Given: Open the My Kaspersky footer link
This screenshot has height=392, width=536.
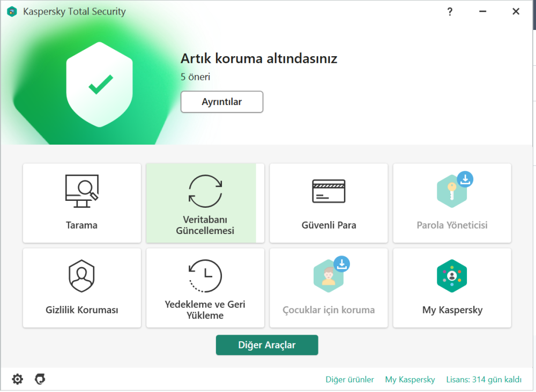Looking at the screenshot, I should point(410,379).
